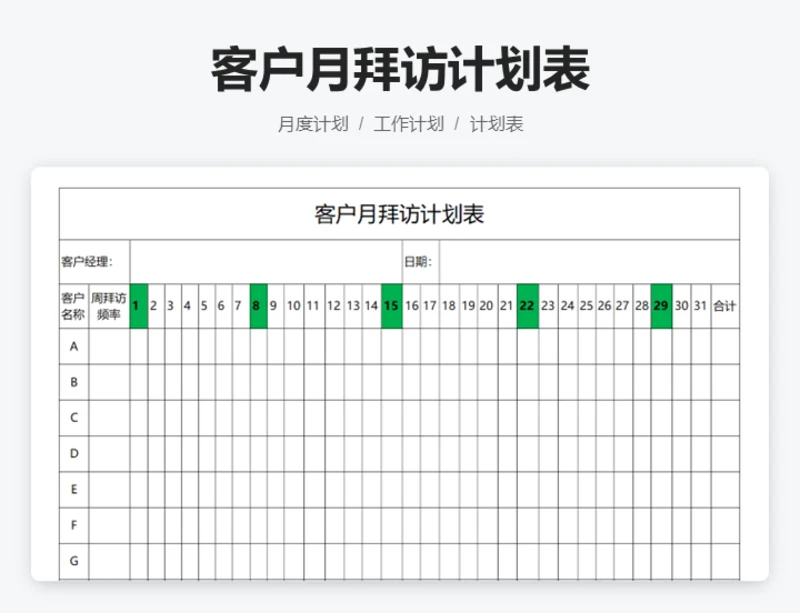Click the day 17 column header
This screenshot has height=613, width=800.
[x=430, y=306]
